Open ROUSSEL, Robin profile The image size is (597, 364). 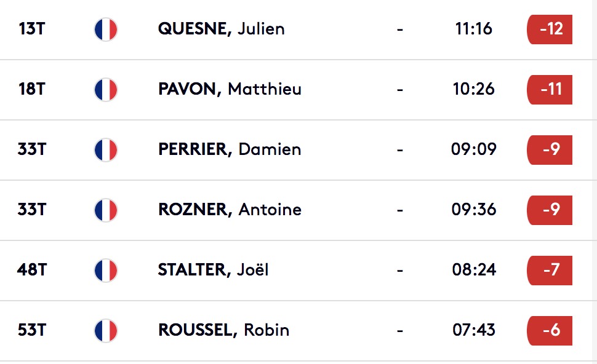click(x=223, y=330)
